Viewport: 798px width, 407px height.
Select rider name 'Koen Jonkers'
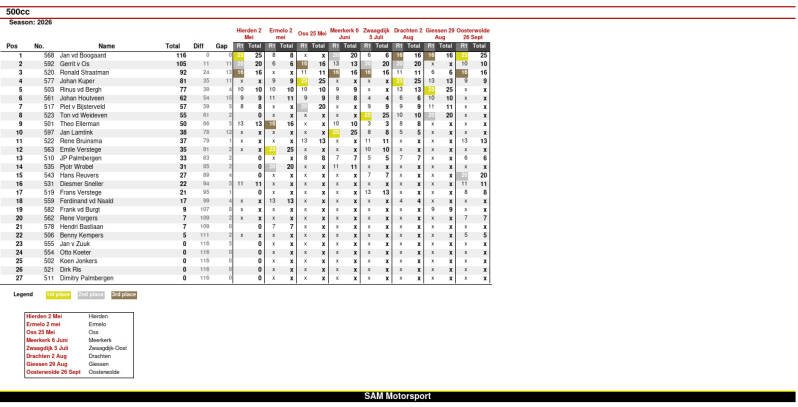[78, 261]
